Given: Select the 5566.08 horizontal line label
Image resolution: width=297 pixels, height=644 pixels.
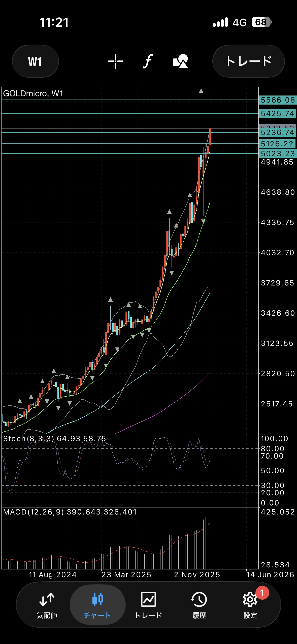Looking at the screenshot, I should 278,100.
